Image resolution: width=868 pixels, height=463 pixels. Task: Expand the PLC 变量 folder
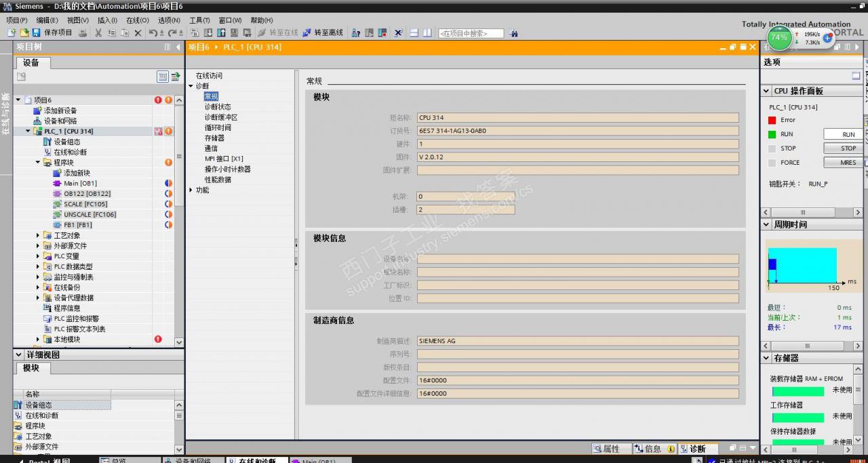(38, 256)
